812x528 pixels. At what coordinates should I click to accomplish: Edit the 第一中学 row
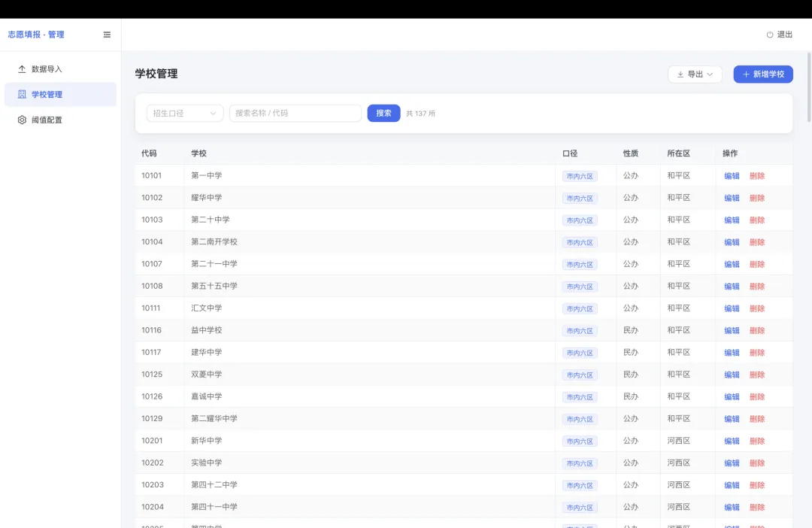tap(732, 176)
